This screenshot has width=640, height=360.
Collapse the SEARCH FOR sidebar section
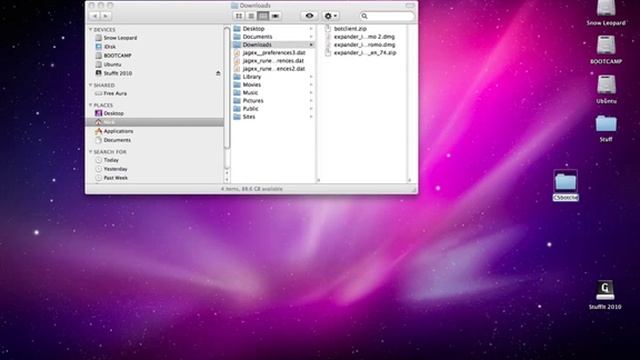(x=91, y=152)
